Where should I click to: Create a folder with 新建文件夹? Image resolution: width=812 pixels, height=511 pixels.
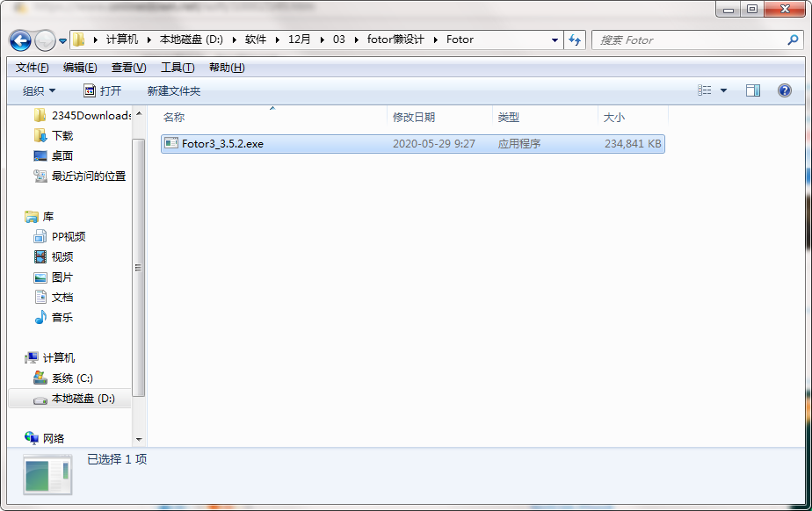click(x=173, y=91)
